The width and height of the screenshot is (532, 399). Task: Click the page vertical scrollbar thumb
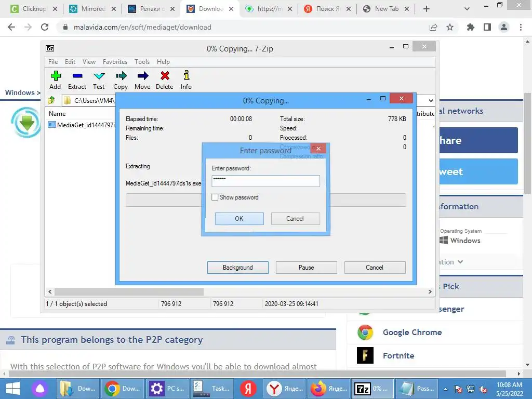tap(527, 143)
